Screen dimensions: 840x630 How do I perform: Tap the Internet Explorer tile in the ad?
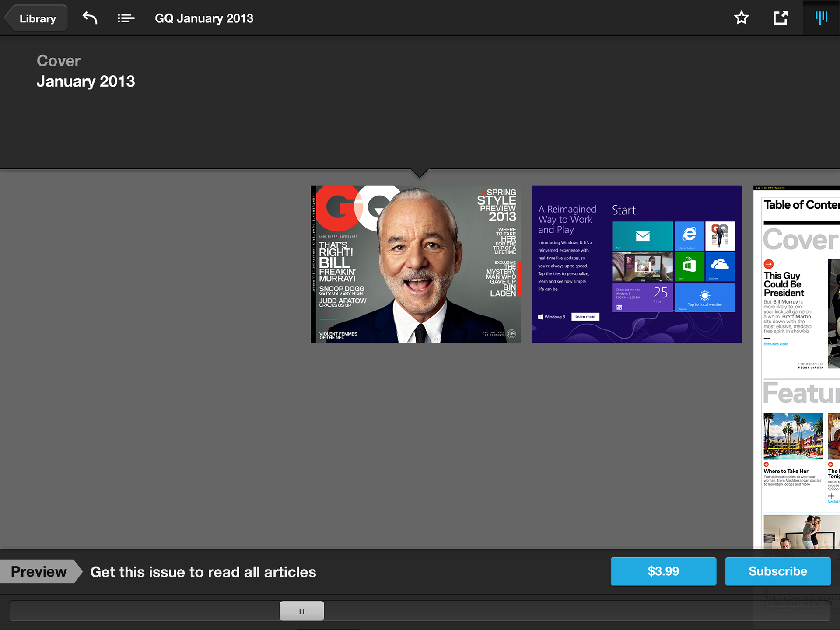689,236
